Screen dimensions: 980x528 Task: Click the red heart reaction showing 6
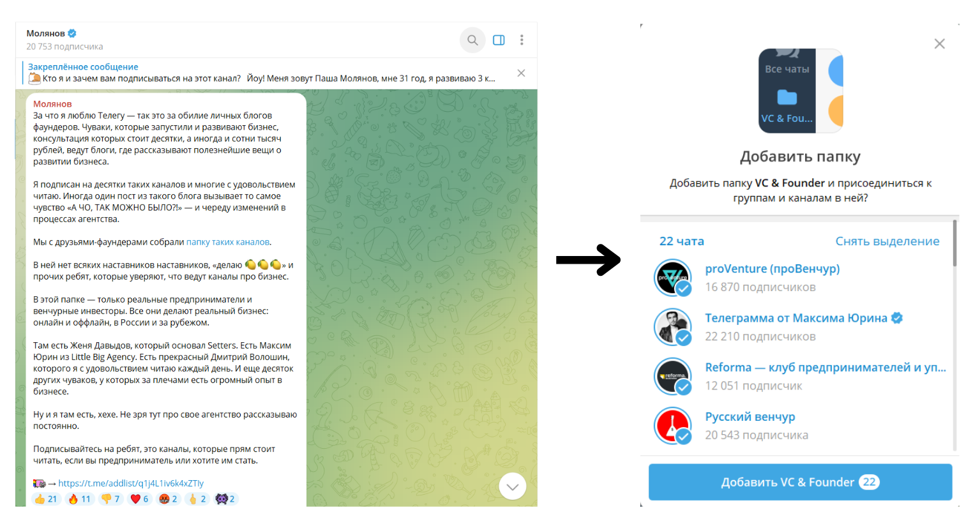click(140, 499)
